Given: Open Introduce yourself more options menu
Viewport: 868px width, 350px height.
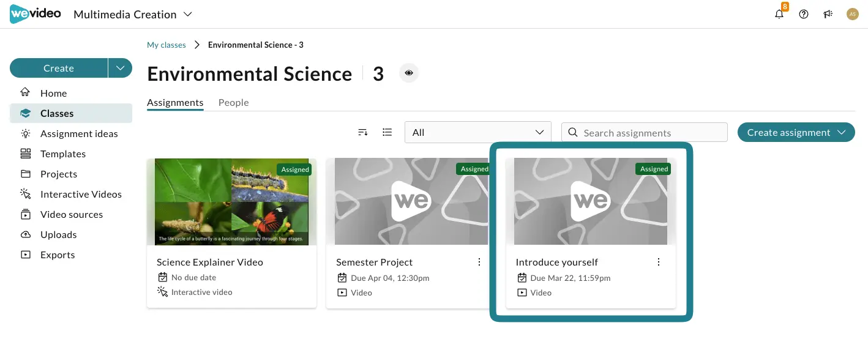Looking at the screenshot, I should click(x=659, y=262).
